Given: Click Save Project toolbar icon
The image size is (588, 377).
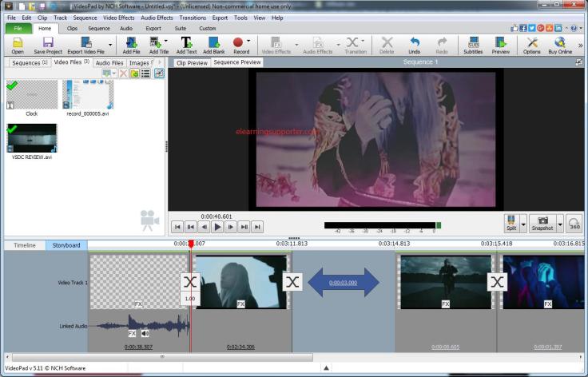Looking at the screenshot, I should pyautogui.click(x=48, y=46).
